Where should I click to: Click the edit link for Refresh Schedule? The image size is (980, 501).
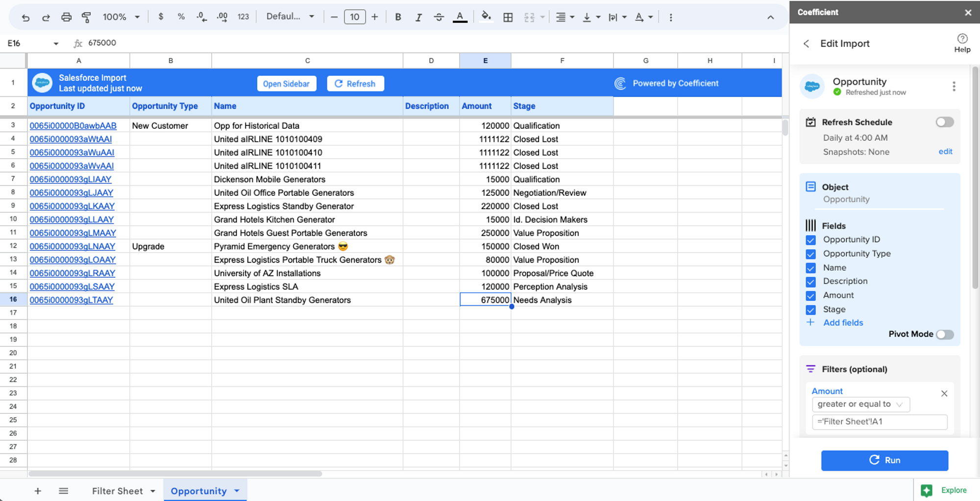(x=945, y=151)
